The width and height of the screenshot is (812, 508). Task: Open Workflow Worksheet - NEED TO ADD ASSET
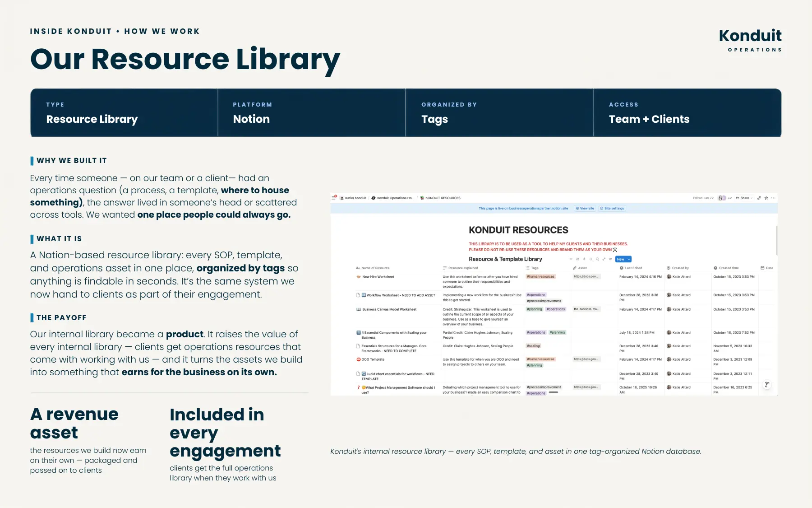(x=401, y=295)
